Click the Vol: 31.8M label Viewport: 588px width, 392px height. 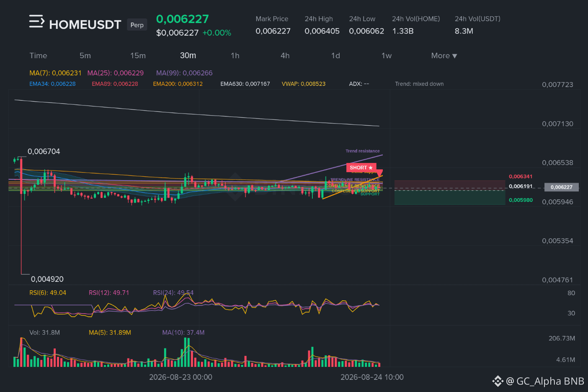(44, 333)
